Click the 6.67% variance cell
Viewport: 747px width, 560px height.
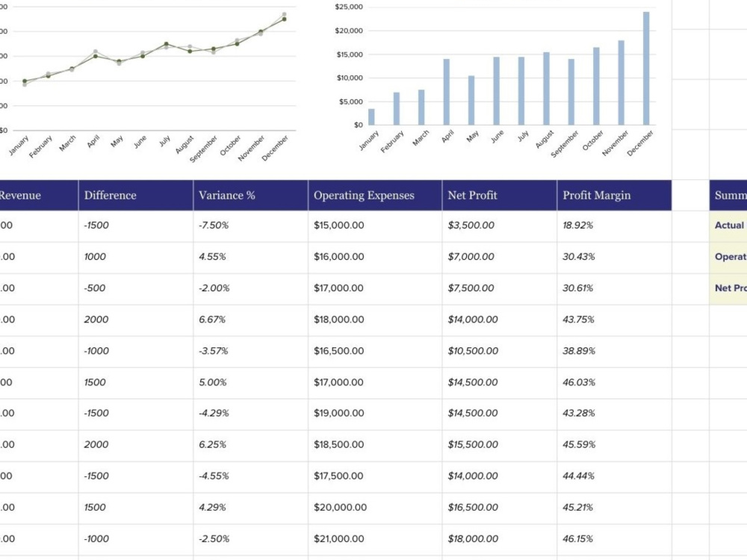point(250,320)
